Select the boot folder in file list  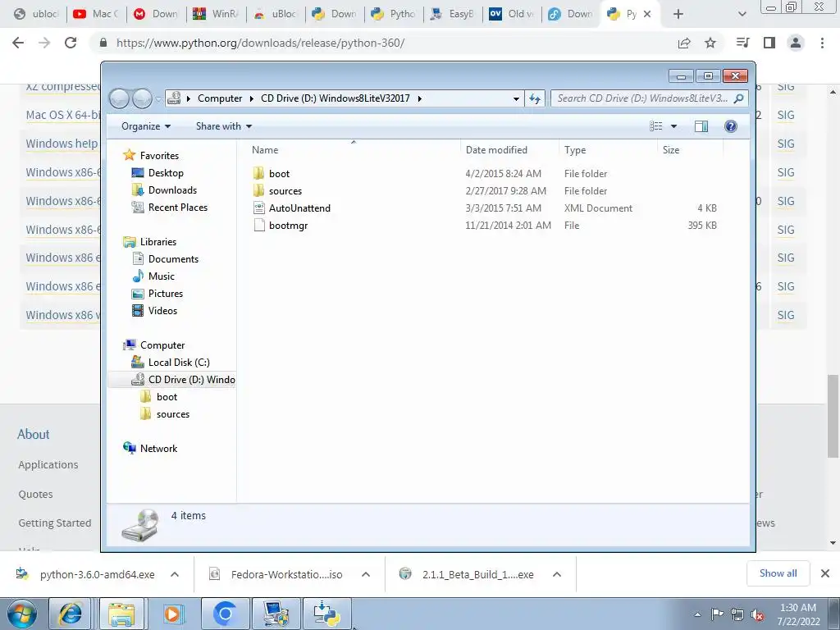click(x=279, y=174)
